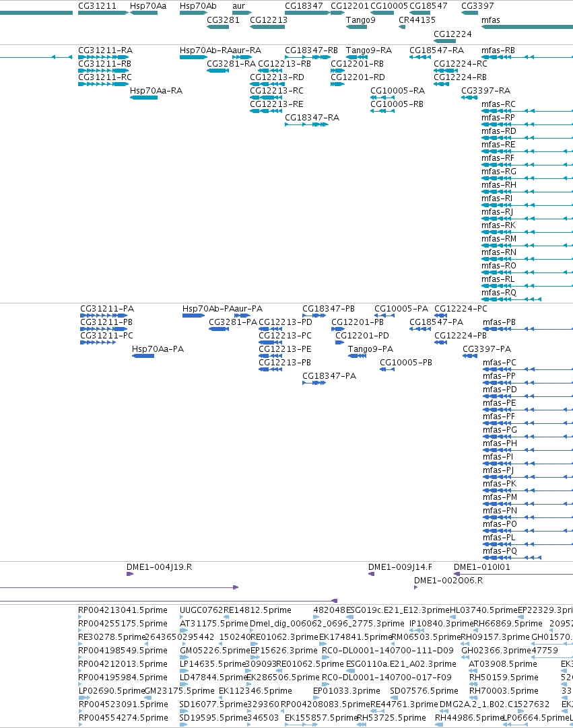Click the RH70003.5prime EST
573x728 pixels.
(x=504, y=691)
